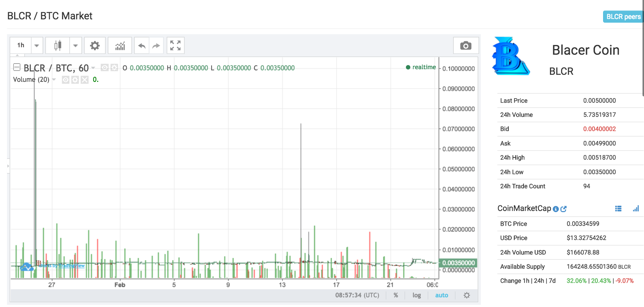Toggle visibility of Volume indicator
The image size is (644, 307).
[65, 80]
